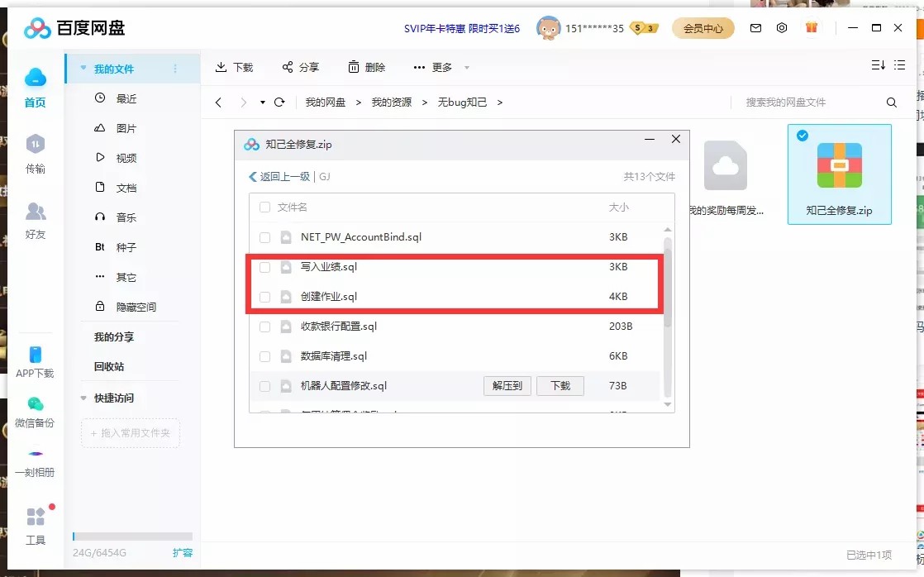This screenshot has height=577, width=924.
Task: Check the NET_PW_AccountBind.sql checkbox
Action: 264,237
